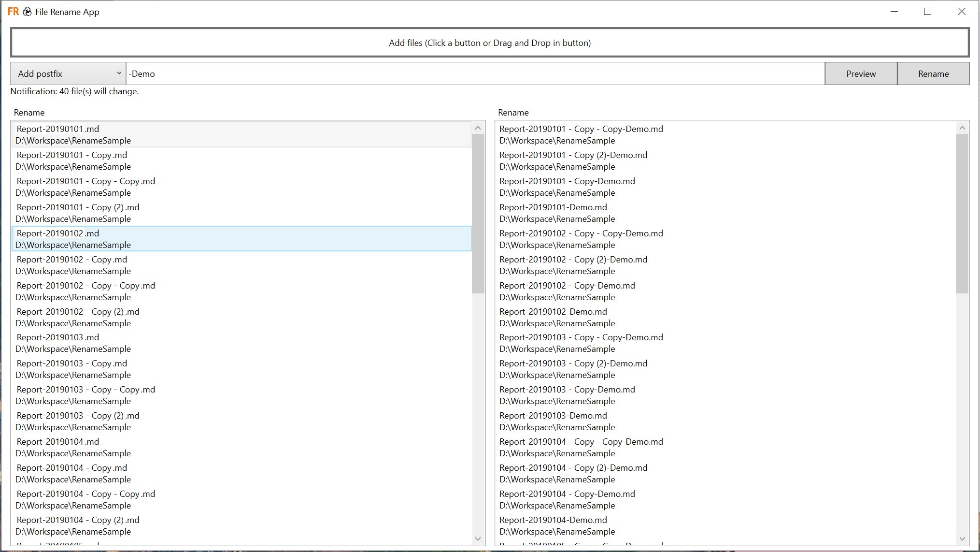Click the Preview button
This screenshot has height=552, width=980.
tap(861, 74)
